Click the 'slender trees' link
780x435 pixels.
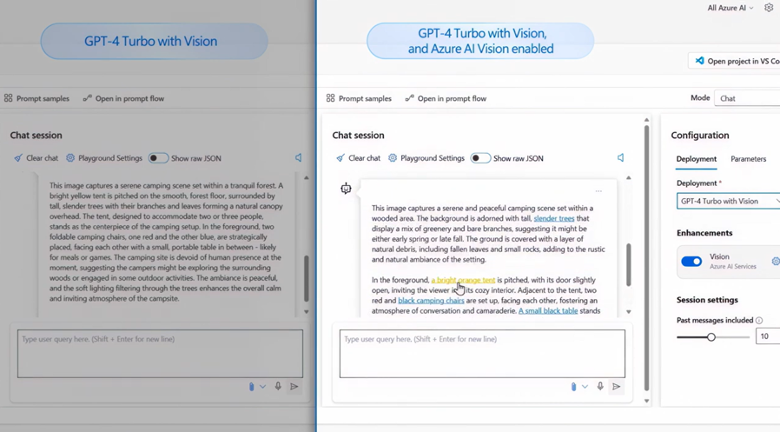click(554, 218)
